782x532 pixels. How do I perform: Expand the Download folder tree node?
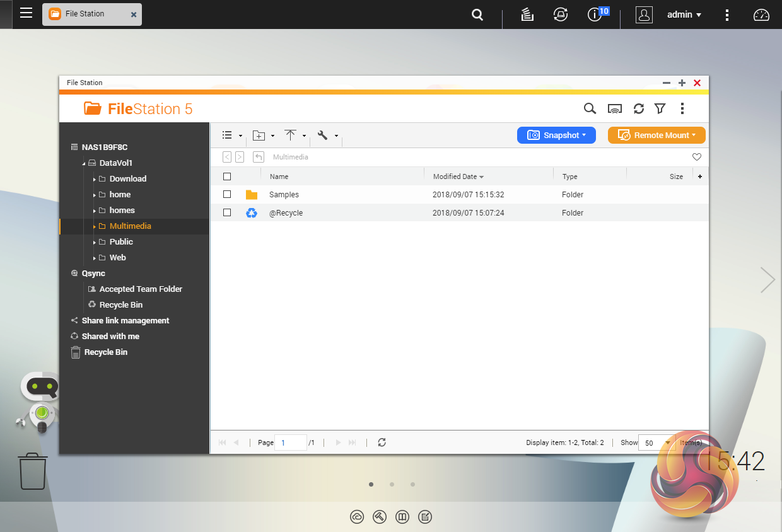click(95, 179)
